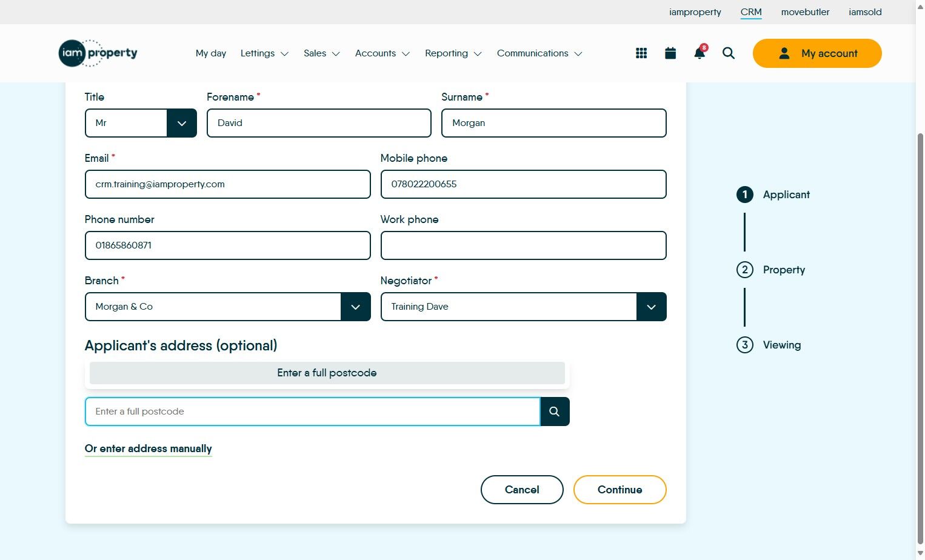Click the iam property logo
This screenshot has width=925, height=560.
coord(98,53)
